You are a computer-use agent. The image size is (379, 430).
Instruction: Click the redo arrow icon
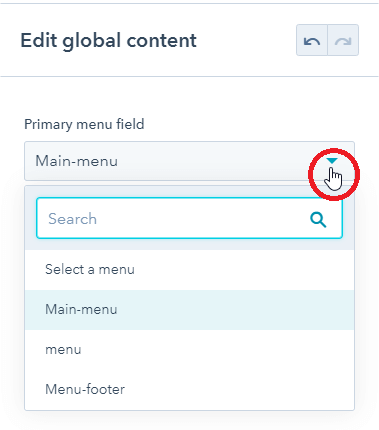pyautogui.click(x=343, y=41)
